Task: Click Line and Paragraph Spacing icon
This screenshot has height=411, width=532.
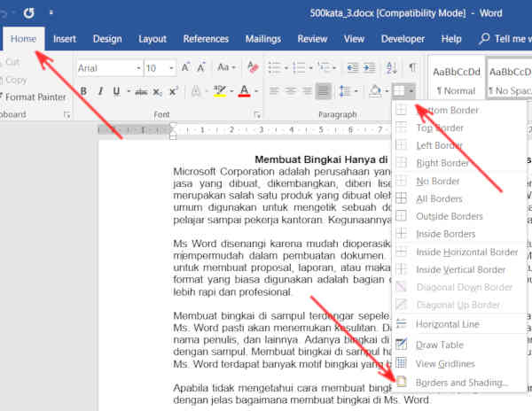Action: [x=345, y=91]
